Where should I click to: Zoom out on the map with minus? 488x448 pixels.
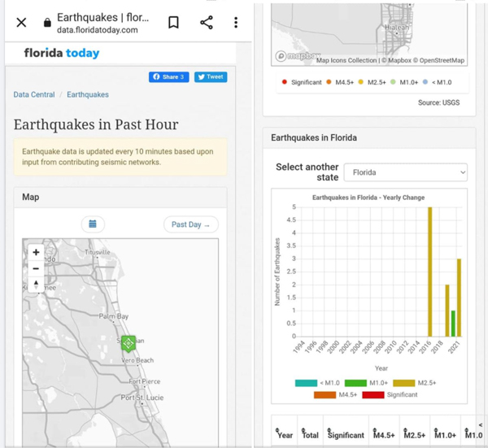click(36, 268)
